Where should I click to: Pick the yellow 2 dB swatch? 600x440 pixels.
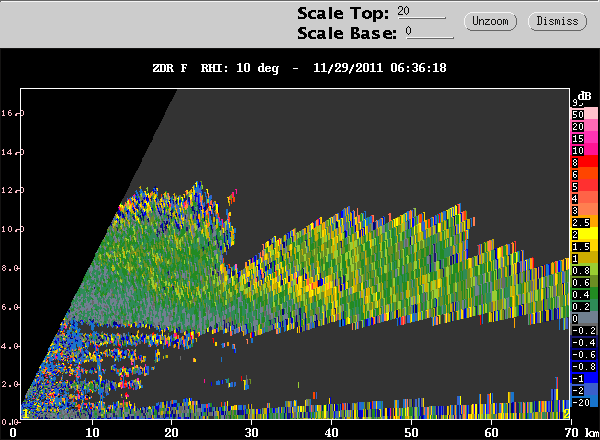coord(584,234)
